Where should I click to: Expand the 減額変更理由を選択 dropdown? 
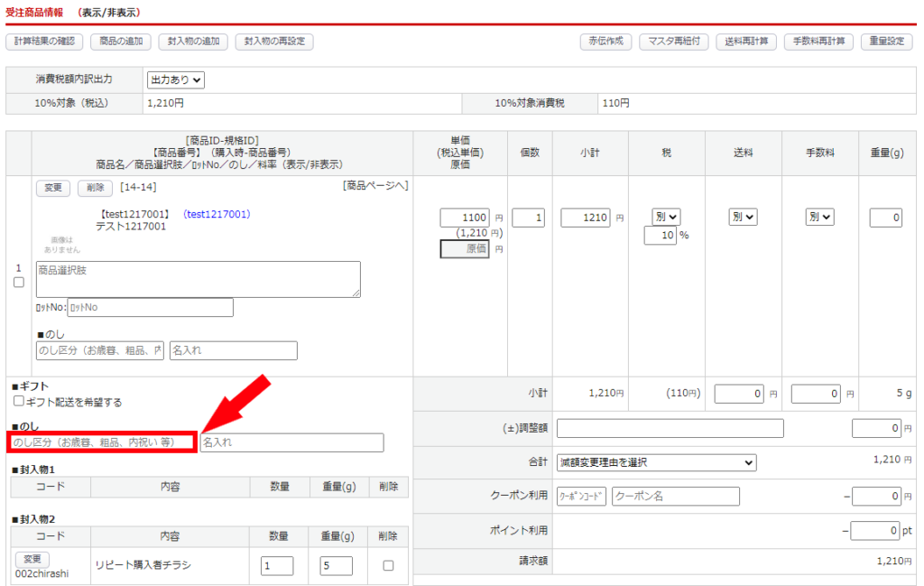[x=656, y=462]
